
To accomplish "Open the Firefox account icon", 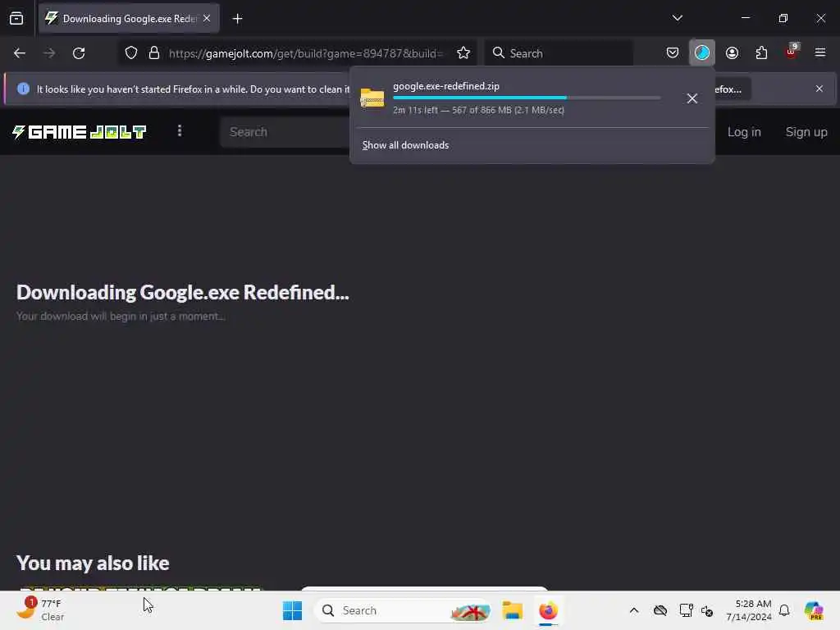I will pos(732,53).
